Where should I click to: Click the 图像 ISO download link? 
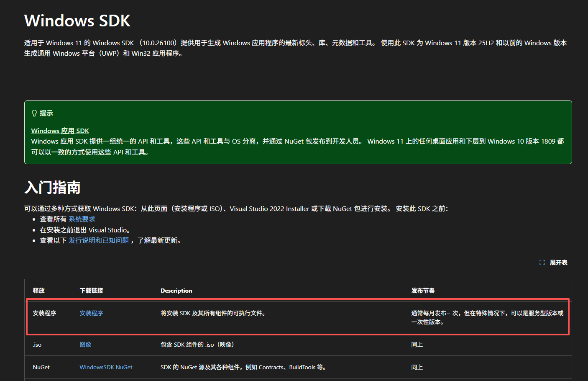[85, 345]
